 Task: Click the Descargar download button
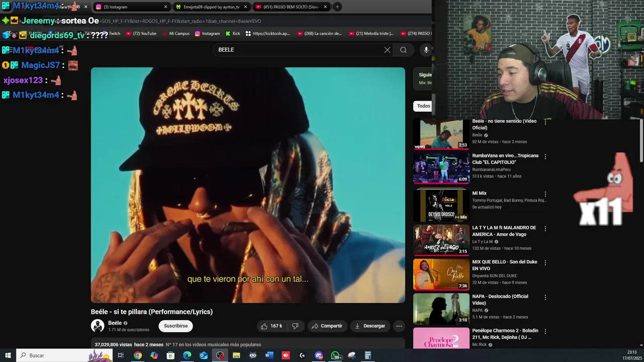[370, 326]
